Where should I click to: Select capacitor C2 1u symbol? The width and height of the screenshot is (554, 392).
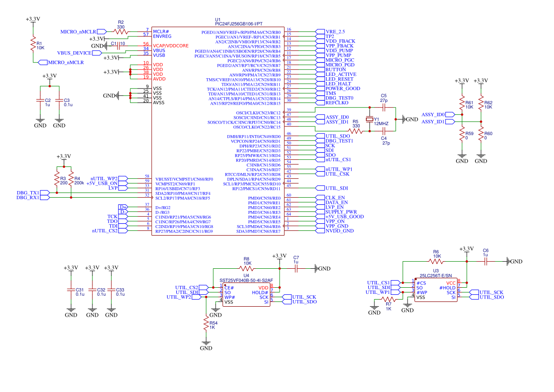tap(40, 100)
